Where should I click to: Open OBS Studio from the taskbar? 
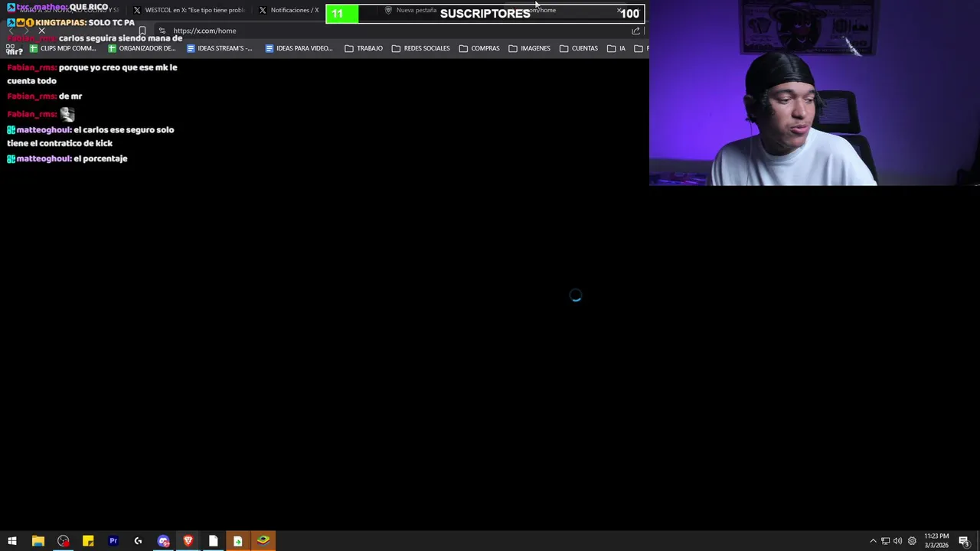tap(63, 541)
